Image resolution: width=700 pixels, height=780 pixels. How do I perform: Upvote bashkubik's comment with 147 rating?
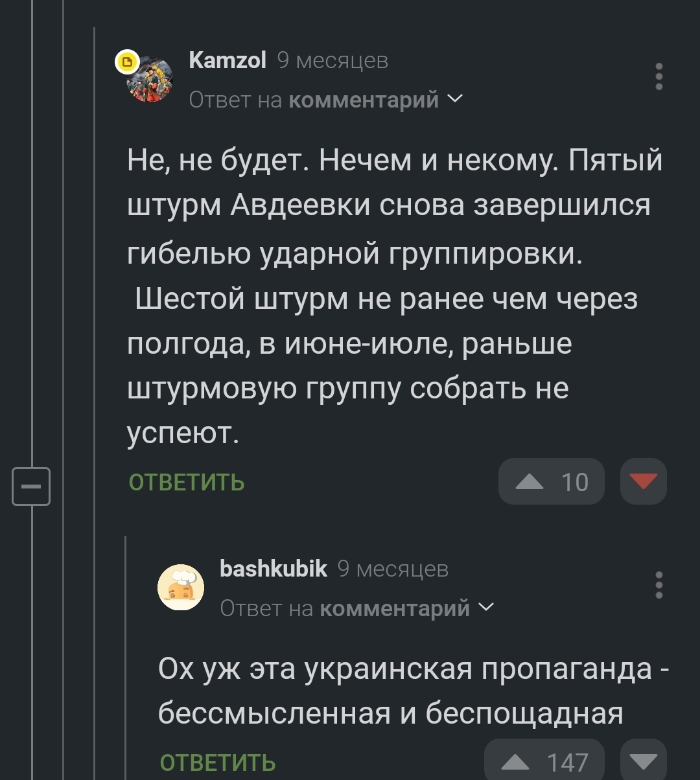point(544,762)
